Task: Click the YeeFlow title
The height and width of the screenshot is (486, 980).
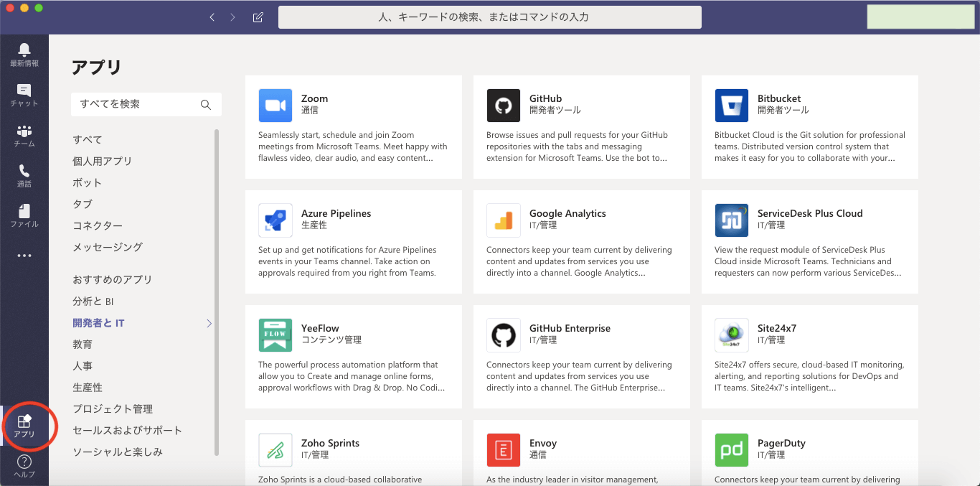Action: [320, 329]
